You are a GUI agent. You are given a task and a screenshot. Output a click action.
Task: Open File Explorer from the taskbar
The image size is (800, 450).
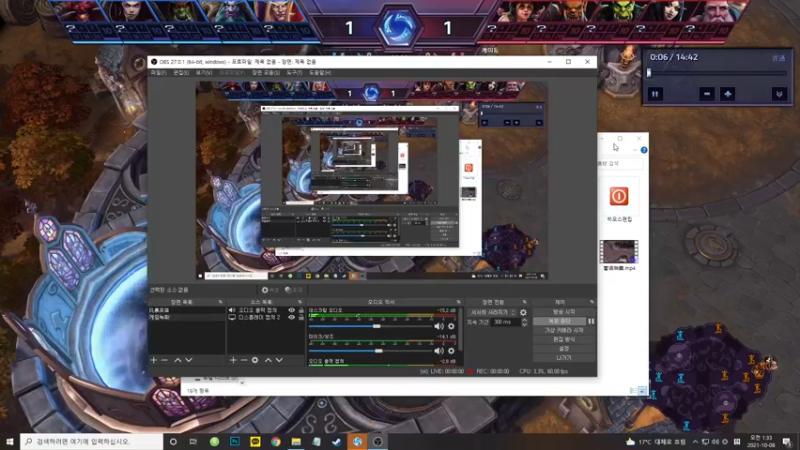[296, 441]
